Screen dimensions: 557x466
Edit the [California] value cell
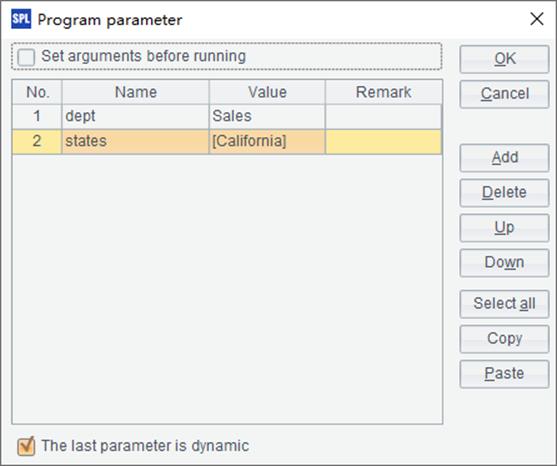pos(267,141)
